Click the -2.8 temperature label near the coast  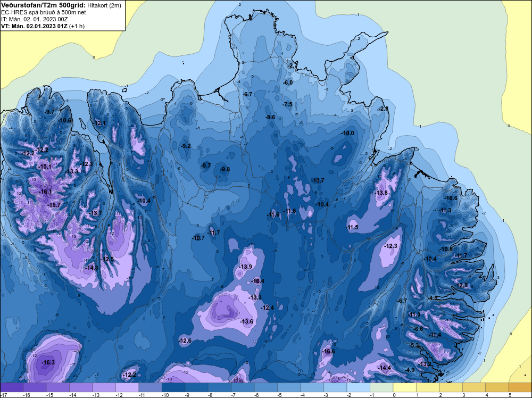pyautogui.click(x=383, y=109)
